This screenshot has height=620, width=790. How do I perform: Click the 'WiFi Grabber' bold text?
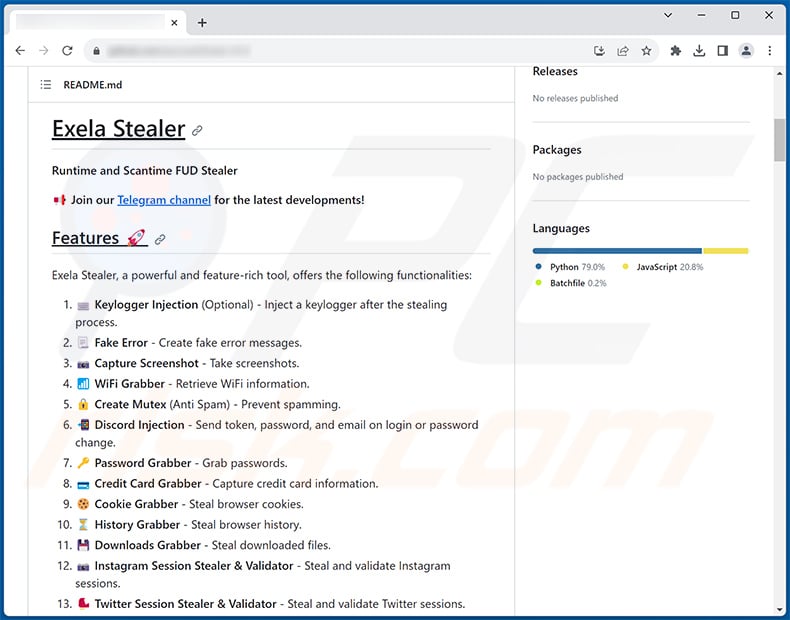click(x=129, y=384)
